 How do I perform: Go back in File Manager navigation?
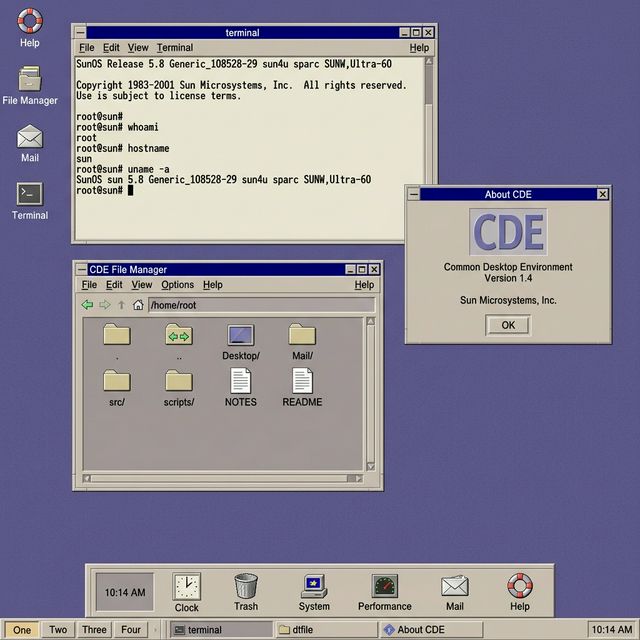[87, 304]
